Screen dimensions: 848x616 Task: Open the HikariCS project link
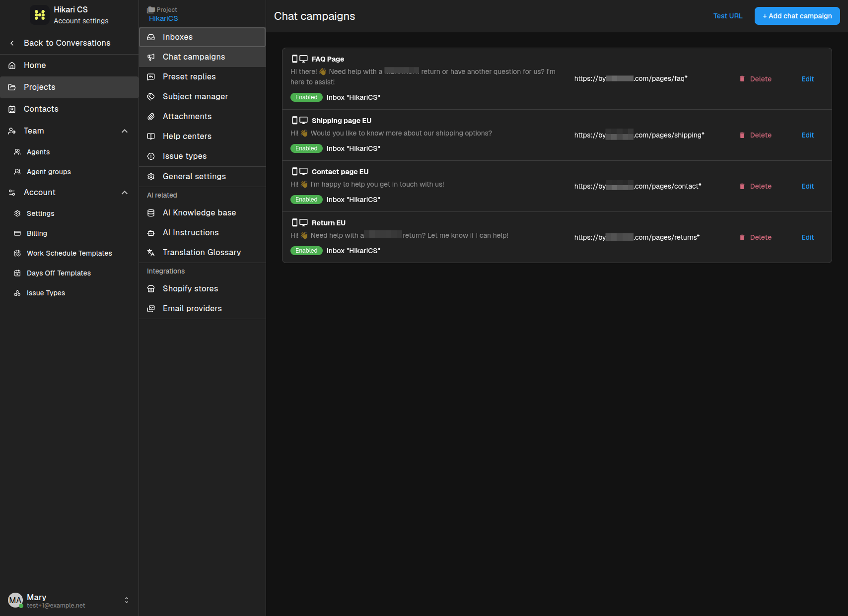(163, 18)
